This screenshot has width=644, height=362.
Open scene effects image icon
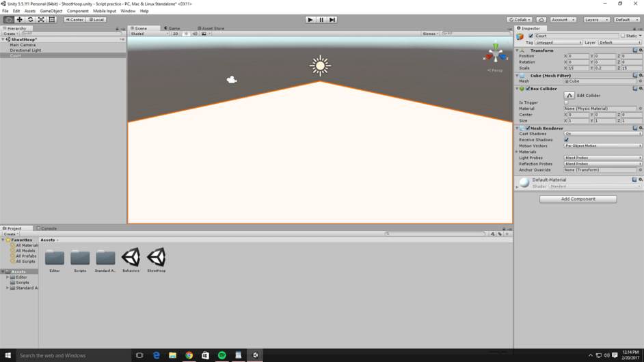point(204,33)
